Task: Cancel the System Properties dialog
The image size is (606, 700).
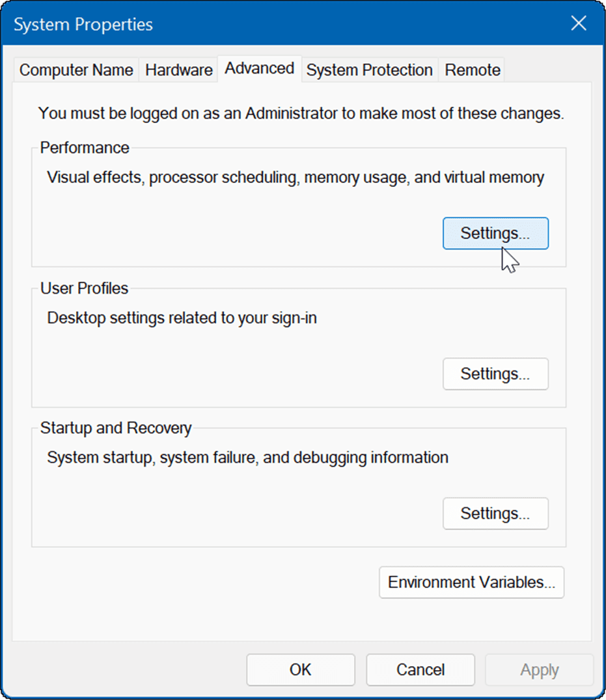Action: pos(420,669)
